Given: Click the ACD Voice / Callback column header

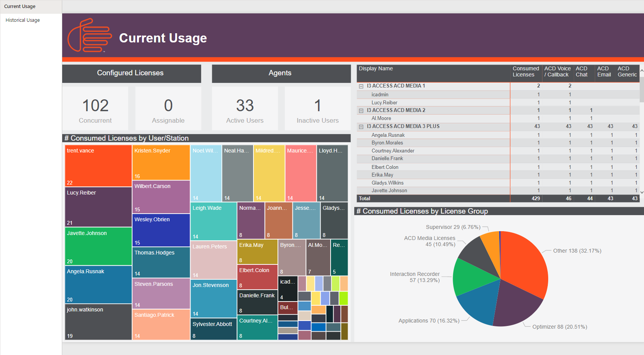Looking at the screenshot, I should coord(557,71).
